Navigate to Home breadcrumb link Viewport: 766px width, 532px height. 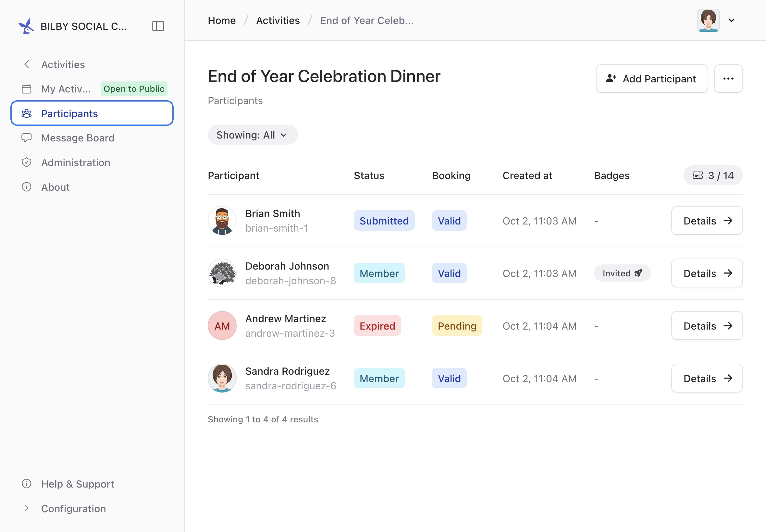(x=222, y=21)
